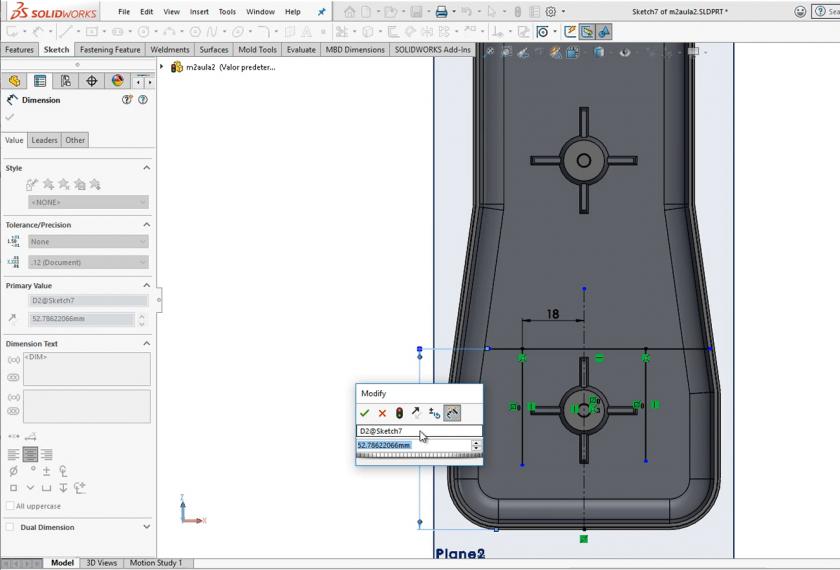Click the Rebuild traffic light icon in Modify
The height and width of the screenshot is (570, 840).
pos(399,413)
